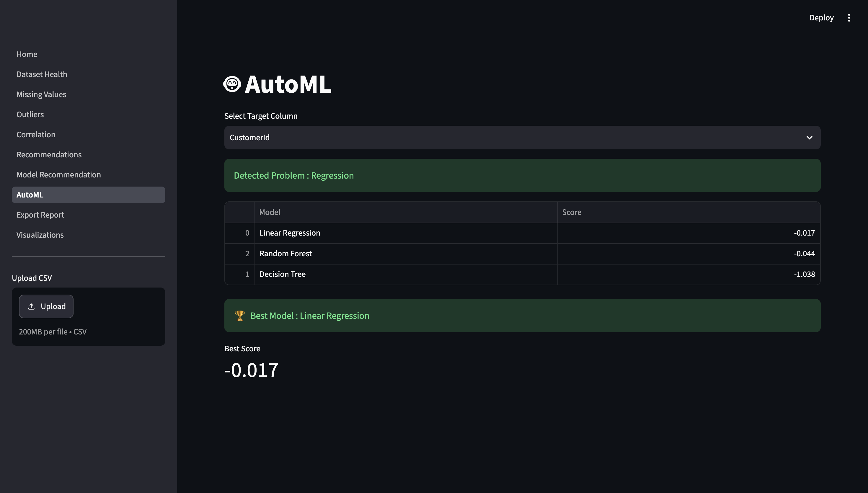Click the Best Score label

point(242,349)
